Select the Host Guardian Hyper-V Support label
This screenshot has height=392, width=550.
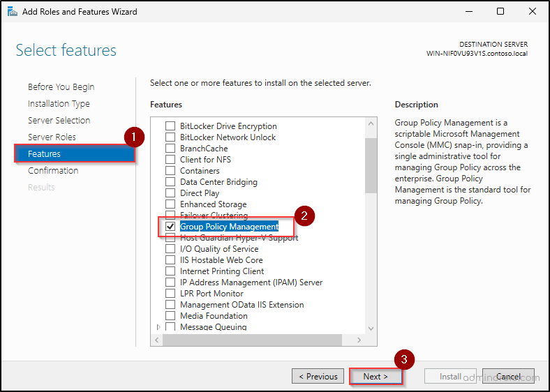pyautogui.click(x=239, y=238)
